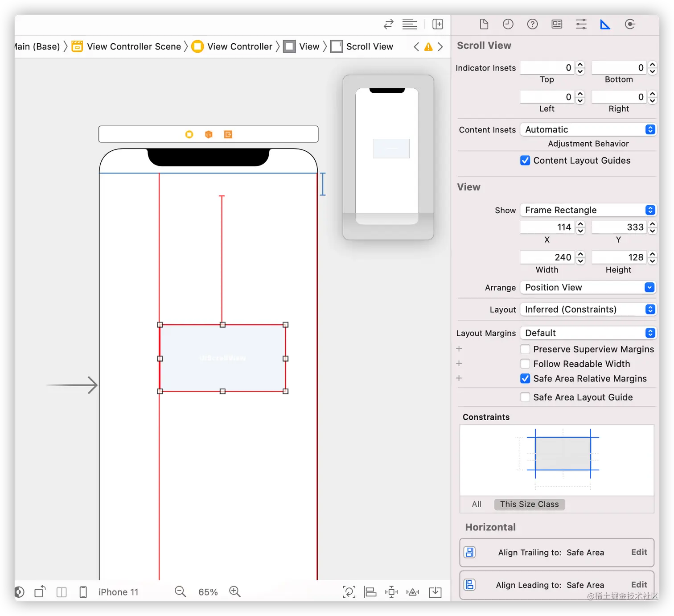Image resolution: width=674 pixels, height=616 pixels.
Task: Click the Y position field
Action: click(x=619, y=227)
